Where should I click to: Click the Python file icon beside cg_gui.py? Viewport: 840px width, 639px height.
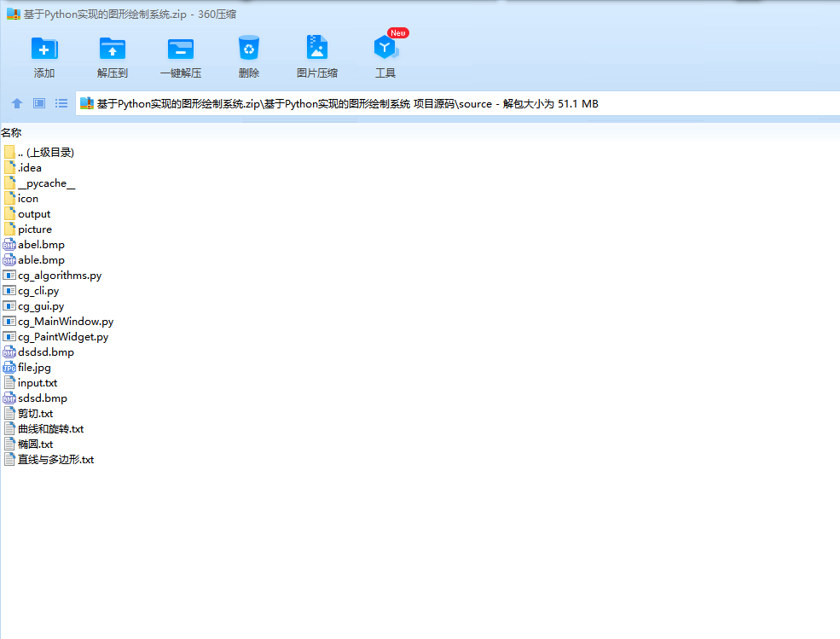click(x=9, y=306)
